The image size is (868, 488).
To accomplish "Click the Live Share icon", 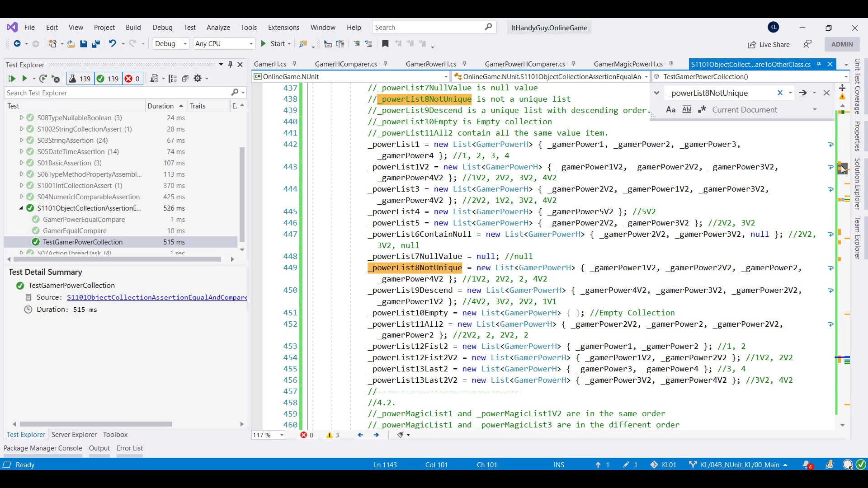I will (x=752, y=44).
